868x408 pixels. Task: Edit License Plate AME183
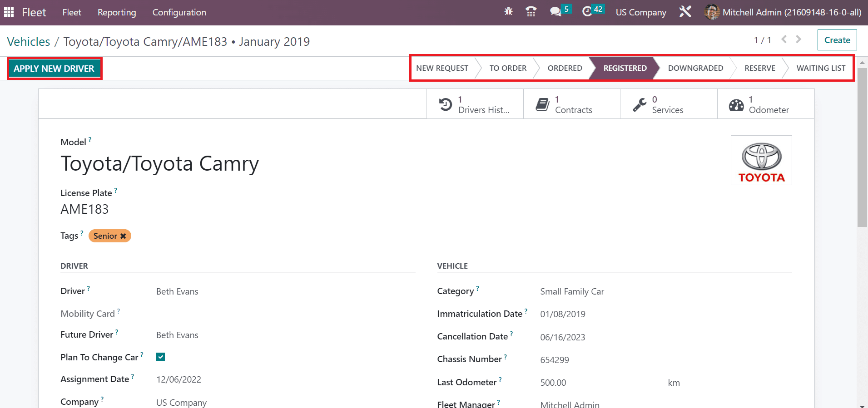[84, 209]
